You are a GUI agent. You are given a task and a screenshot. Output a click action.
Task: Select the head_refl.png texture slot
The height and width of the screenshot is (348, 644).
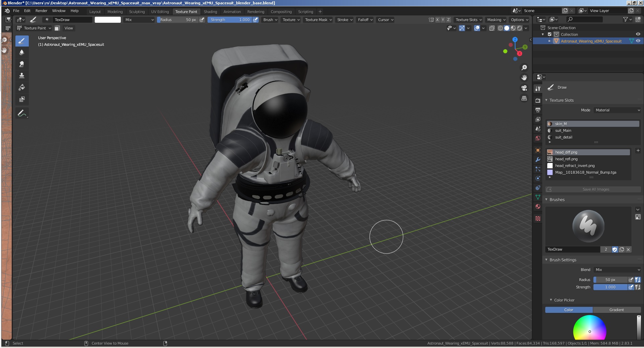pyautogui.click(x=588, y=159)
